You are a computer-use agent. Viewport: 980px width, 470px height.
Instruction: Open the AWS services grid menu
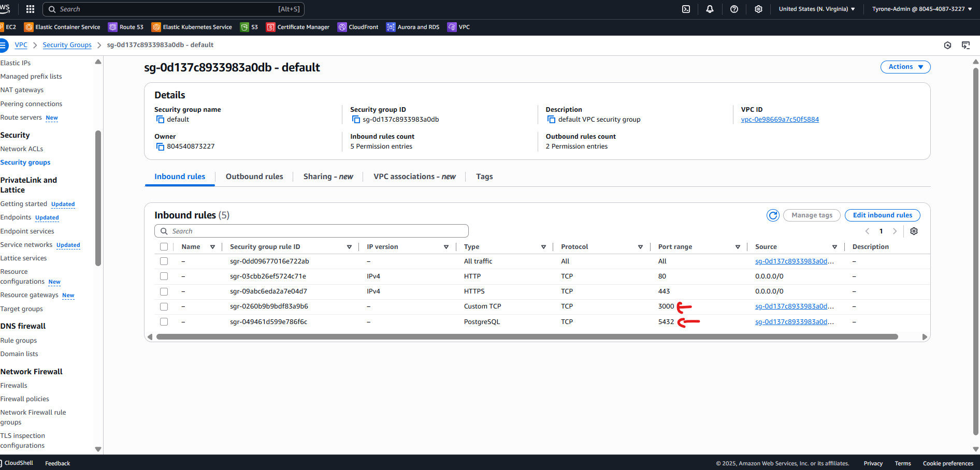[x=30, y=9]
